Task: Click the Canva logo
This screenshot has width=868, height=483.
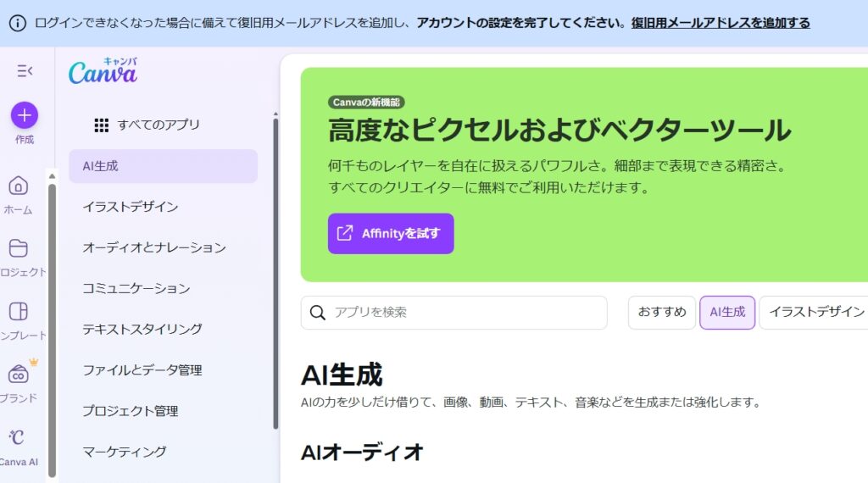Action: pos(103,74)
